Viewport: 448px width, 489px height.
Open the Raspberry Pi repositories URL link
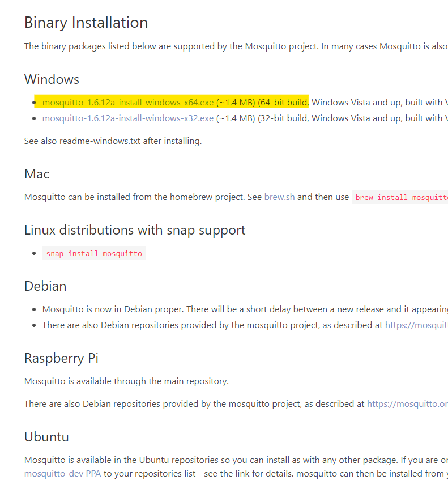pos(407,404)
